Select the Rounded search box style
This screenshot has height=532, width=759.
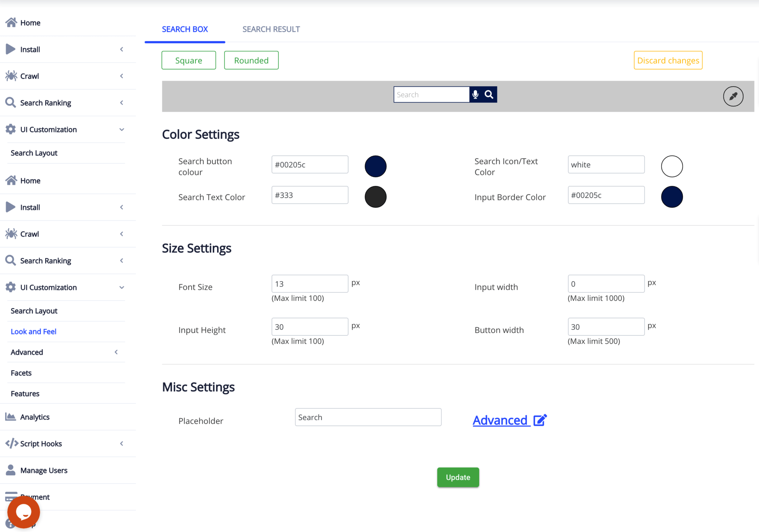tap(251, 60)
